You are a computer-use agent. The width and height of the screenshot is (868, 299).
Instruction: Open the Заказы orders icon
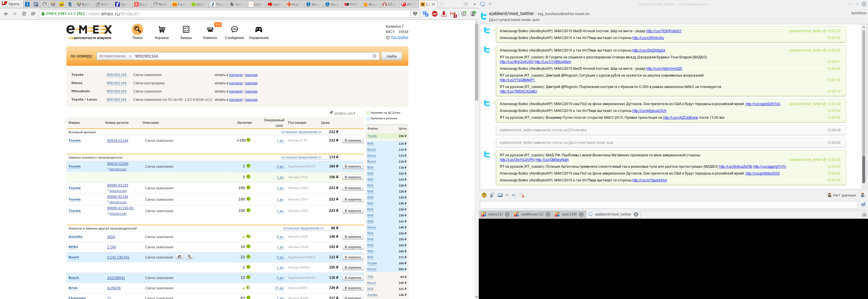point(186,30)
